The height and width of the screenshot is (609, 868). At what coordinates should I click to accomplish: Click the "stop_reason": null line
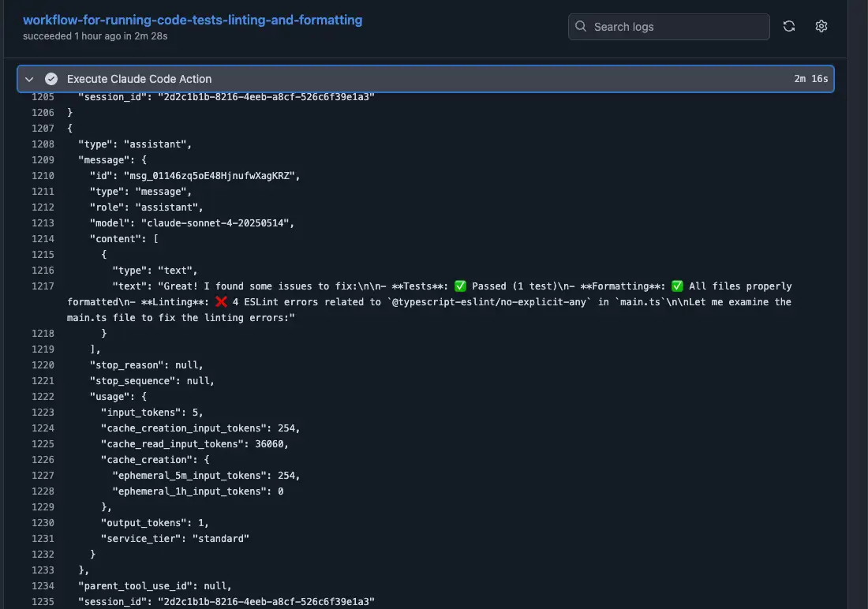[x=146, y=365]
